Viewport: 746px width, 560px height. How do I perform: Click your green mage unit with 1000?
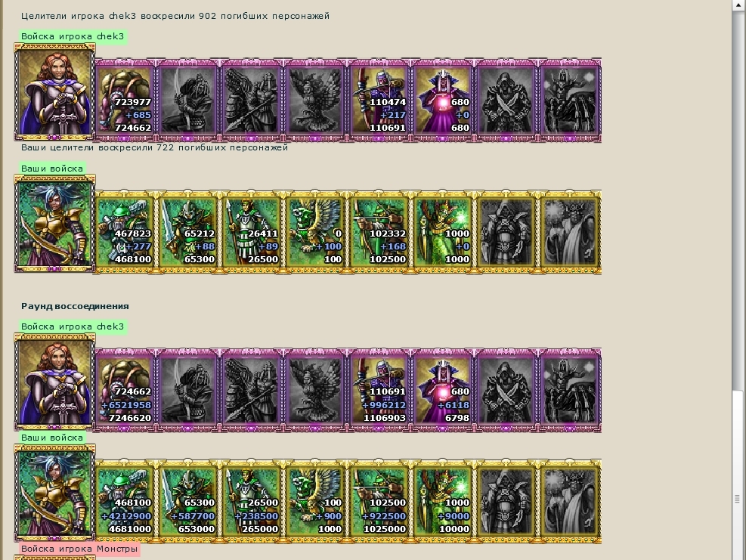click(x=442, y=232)
